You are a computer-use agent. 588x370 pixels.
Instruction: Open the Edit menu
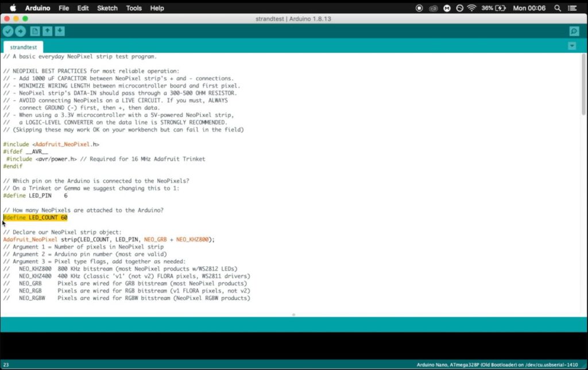pos(83,8)
